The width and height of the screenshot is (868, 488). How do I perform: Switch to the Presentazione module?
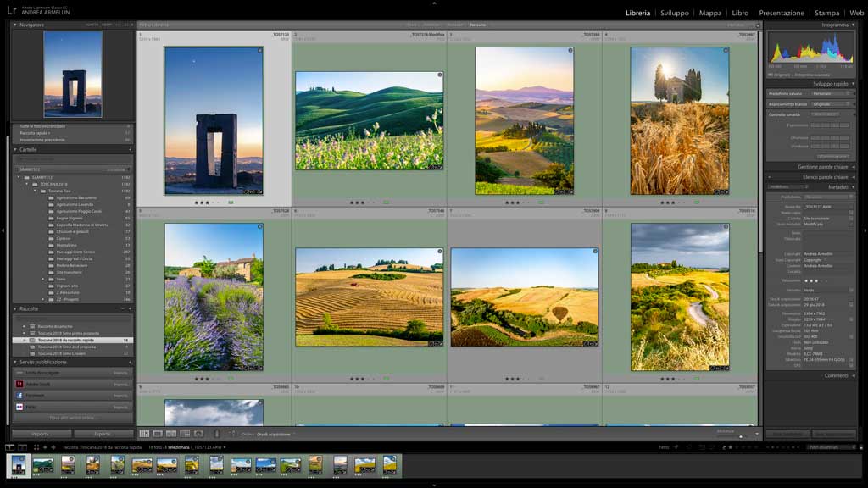point(782,13)
